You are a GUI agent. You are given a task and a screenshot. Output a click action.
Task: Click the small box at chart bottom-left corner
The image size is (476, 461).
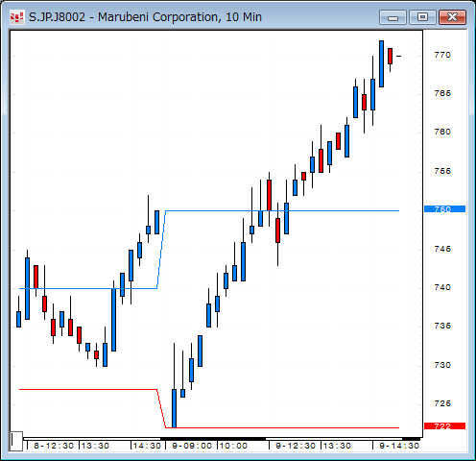tap(16, 441)
